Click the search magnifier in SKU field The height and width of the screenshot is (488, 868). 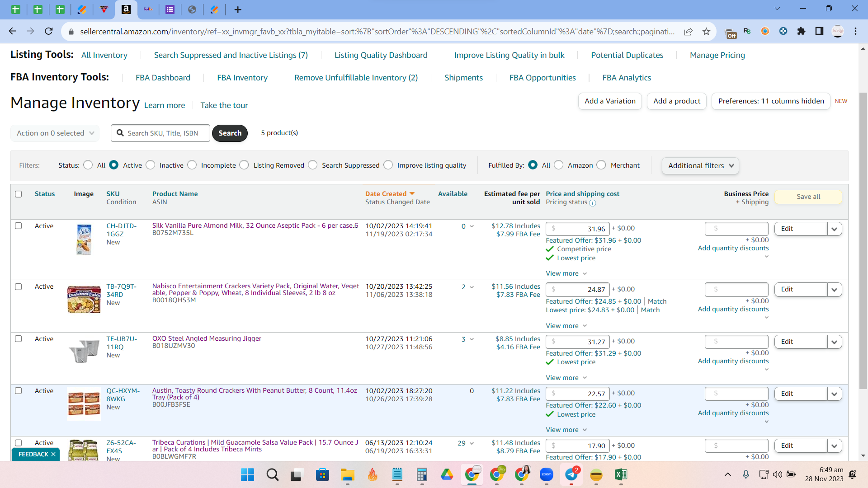[120, 133]
